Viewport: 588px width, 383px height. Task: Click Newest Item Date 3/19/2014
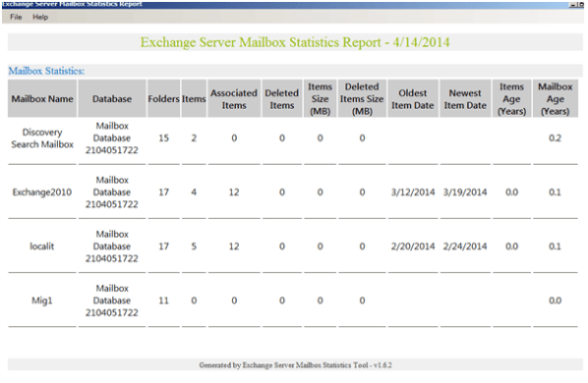click(465, 192)
